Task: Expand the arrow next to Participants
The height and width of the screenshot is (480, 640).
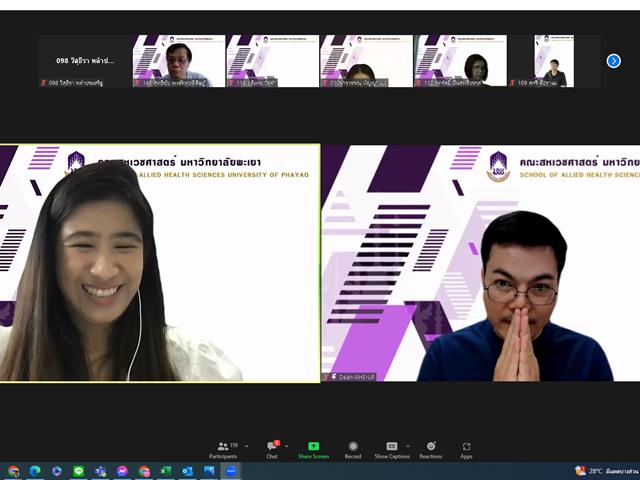Action: [247, 447]
